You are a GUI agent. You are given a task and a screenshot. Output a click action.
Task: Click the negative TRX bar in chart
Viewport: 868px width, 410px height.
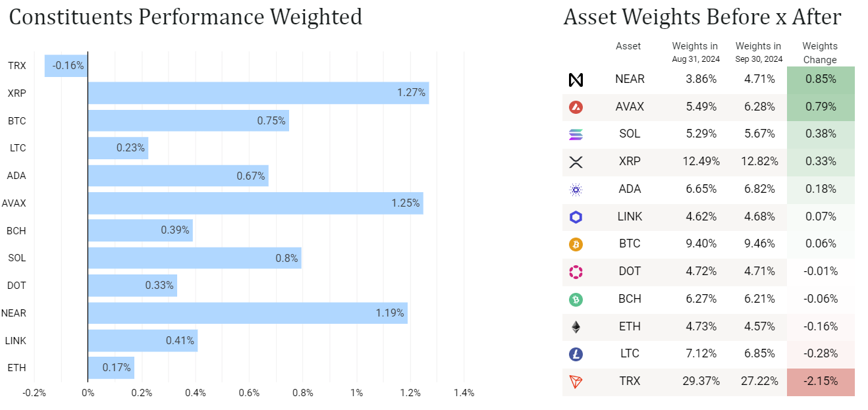[x=66, y=66]
